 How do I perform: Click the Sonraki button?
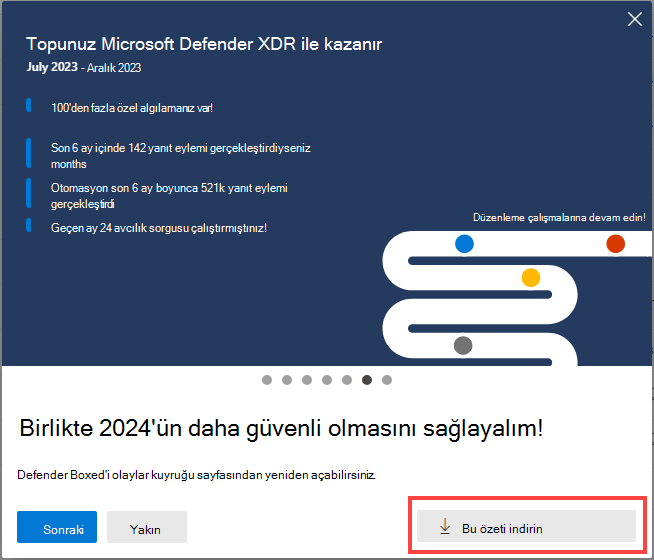[x=57, y=527]
